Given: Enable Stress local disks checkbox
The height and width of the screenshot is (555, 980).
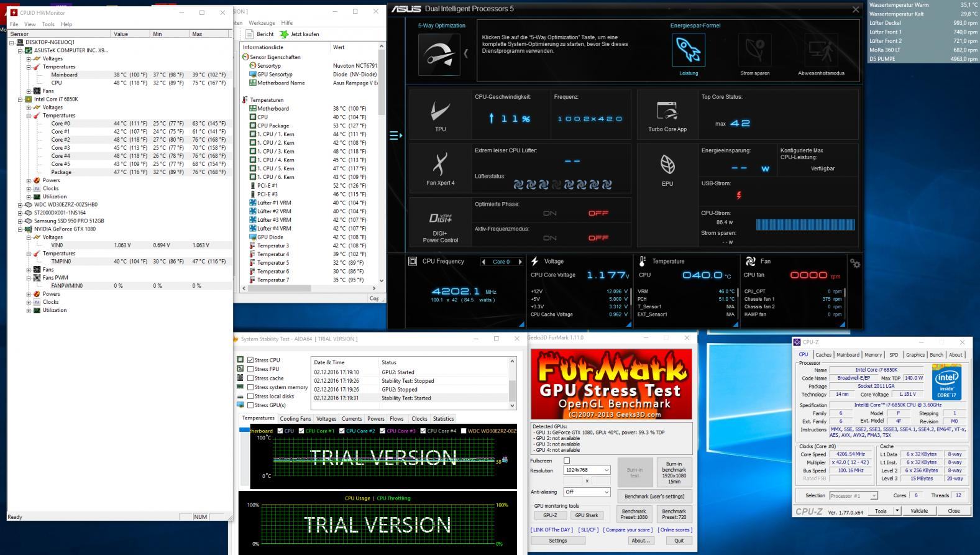Looking at the screenshot, I should pyautogui.click(x=250, y=396).
